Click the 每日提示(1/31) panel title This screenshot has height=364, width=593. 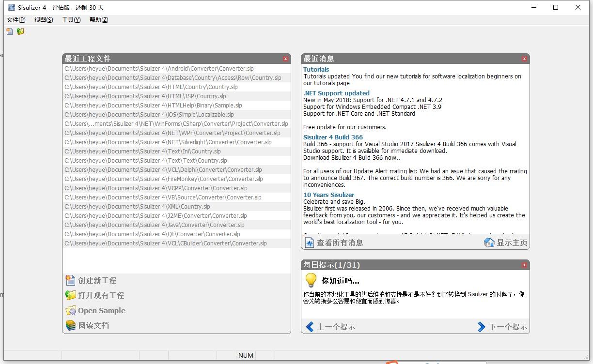pos(331,265)
